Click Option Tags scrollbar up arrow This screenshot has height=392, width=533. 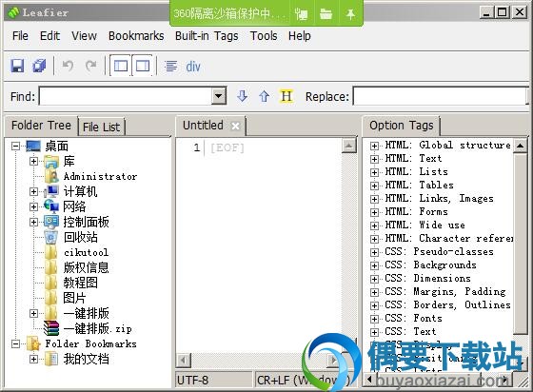pos(520,146)
